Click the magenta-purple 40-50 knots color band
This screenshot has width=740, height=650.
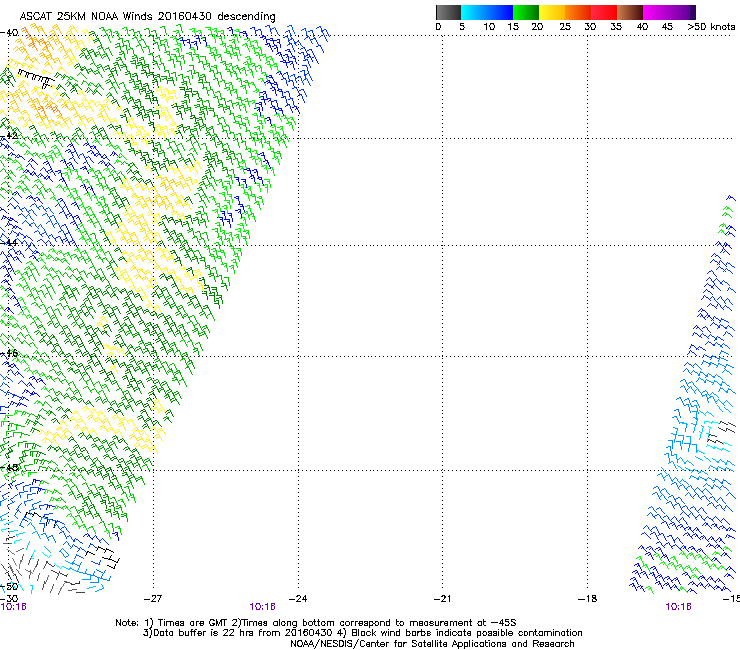[669, 12]
